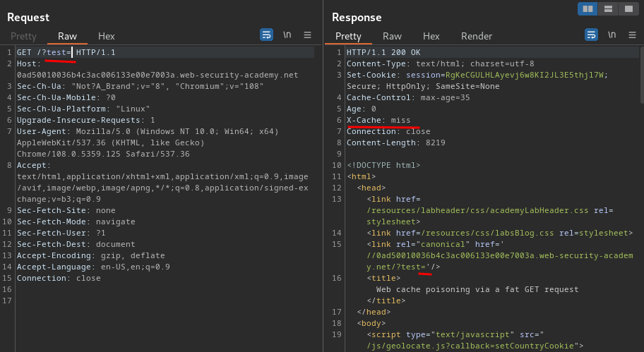
Task: Open Response Hex tab
Action: pyautogui.click(x=431, y=36)
